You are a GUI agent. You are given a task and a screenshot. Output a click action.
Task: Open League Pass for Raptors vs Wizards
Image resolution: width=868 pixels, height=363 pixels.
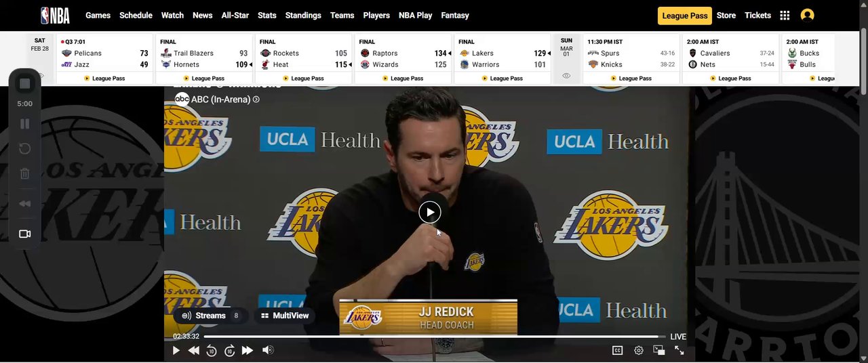403,79
